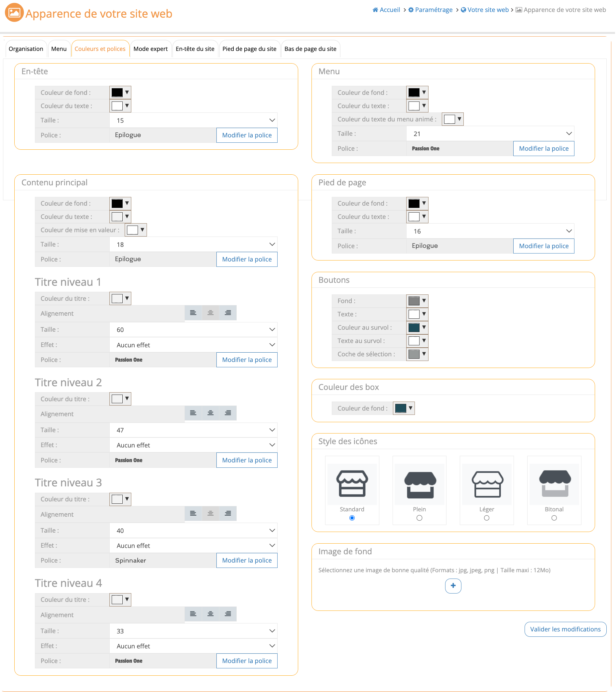Viewport: 616px width, 692px height.
Task: Click the Accueil home icon in breadcrumb
Action: pyautogui.click(x=376, y=10)
